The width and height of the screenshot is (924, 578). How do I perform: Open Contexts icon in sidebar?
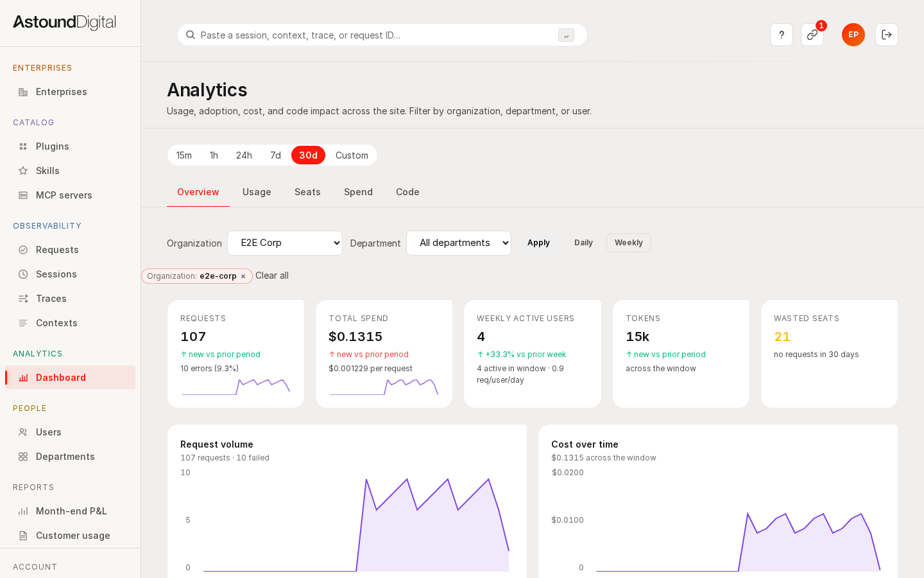click(x=23, y=323)
